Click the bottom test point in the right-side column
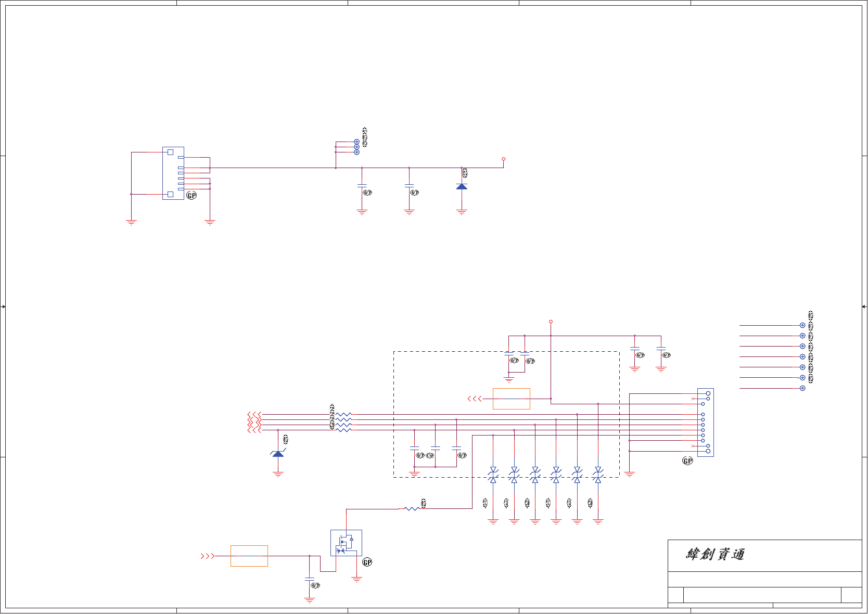 click(802, 388)
